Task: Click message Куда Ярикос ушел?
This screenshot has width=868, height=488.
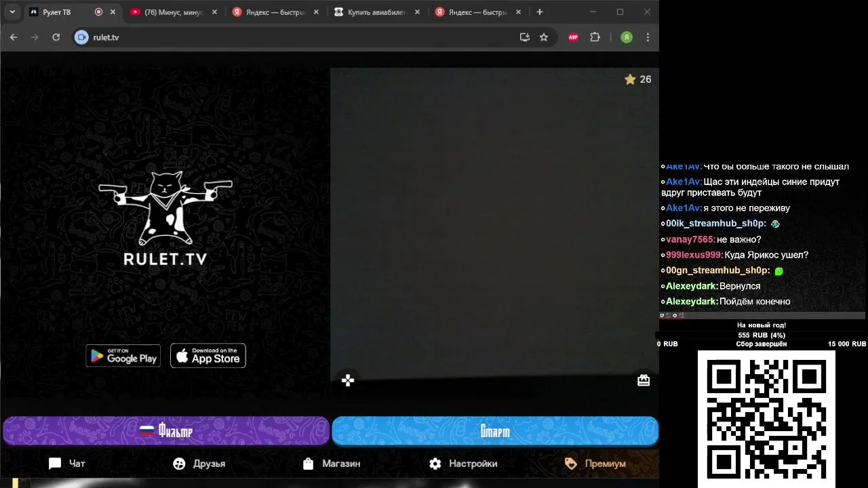Action: (x=766, y=255)
